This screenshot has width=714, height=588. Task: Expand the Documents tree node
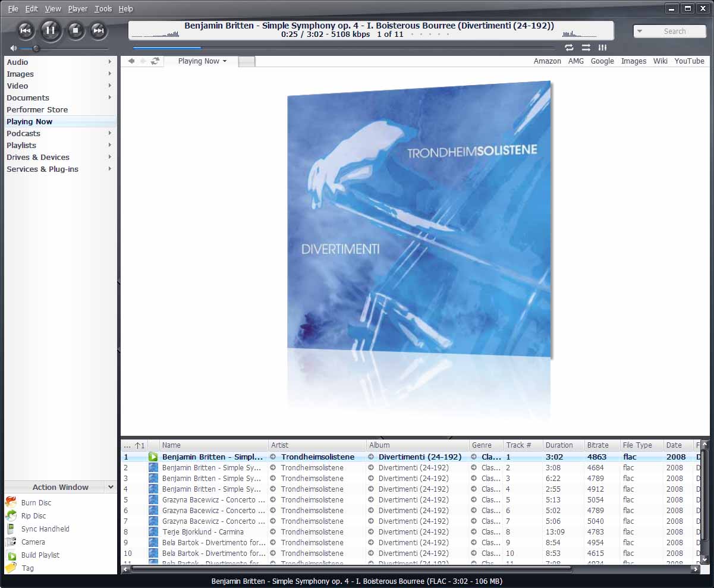(x=110, y=98)
